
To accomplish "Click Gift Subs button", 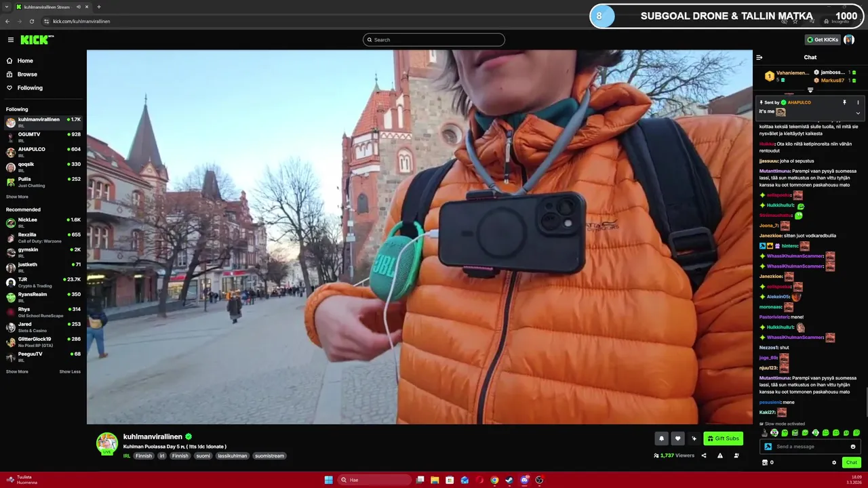I will (723, 439).
